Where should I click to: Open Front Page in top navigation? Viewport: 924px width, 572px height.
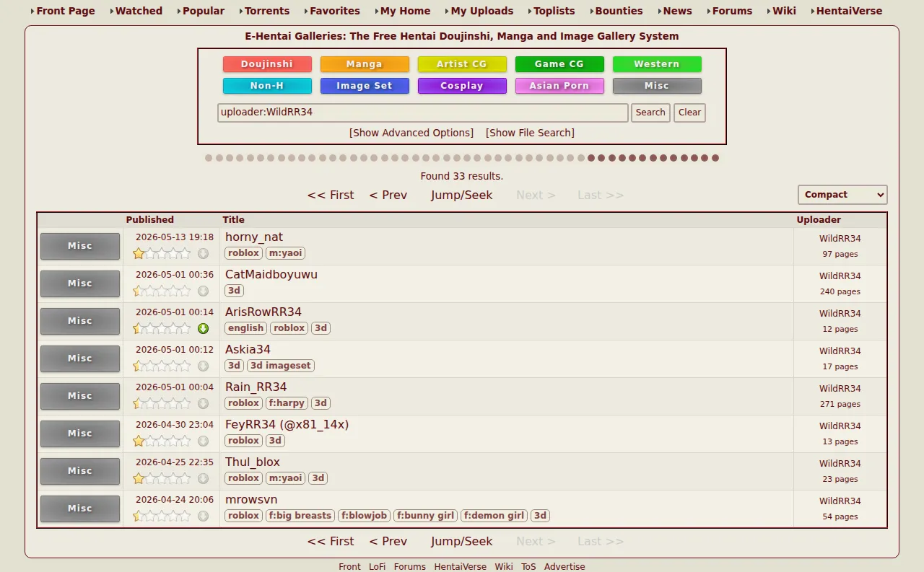click(65, 11)
